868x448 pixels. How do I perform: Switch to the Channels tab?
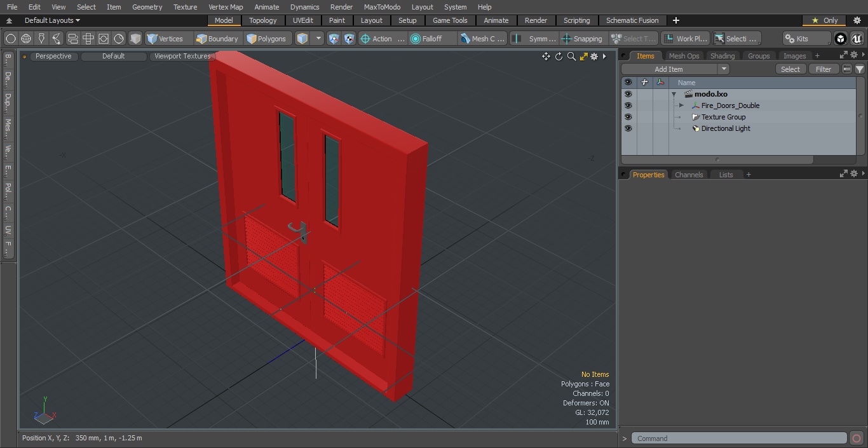689,175
